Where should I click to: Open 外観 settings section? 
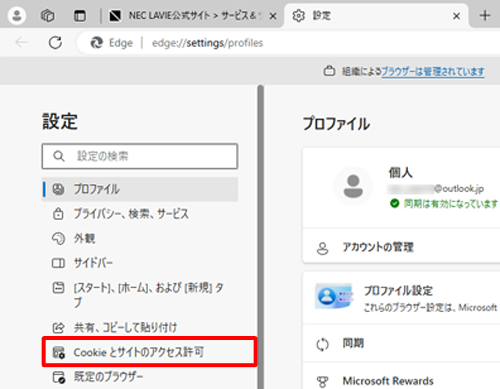pos(140,238)
